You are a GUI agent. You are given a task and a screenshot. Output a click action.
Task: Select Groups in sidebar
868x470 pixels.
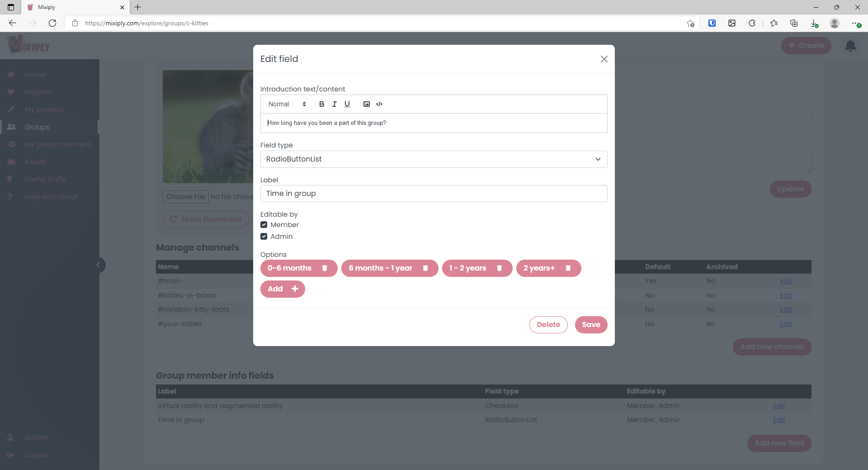[37, 127]
